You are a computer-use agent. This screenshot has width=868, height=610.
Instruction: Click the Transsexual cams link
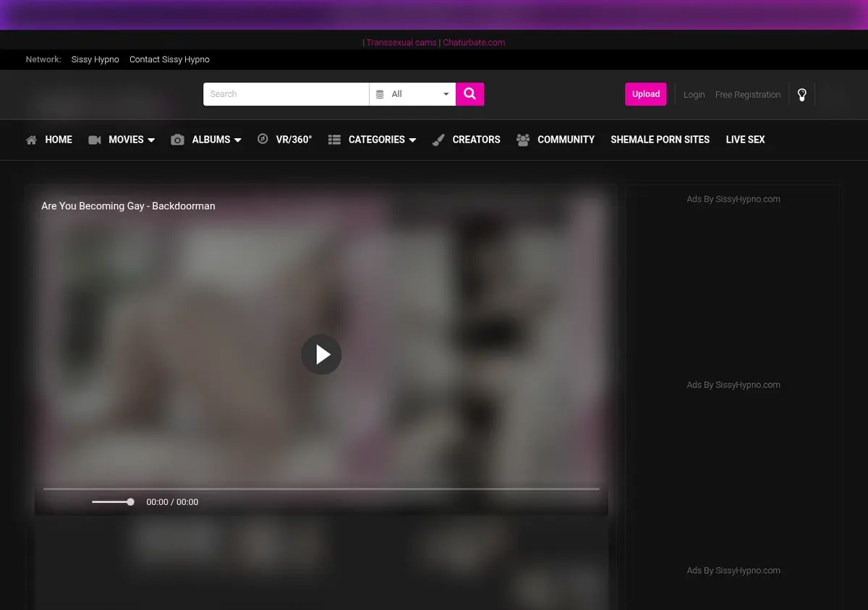(x=401, y=43)
